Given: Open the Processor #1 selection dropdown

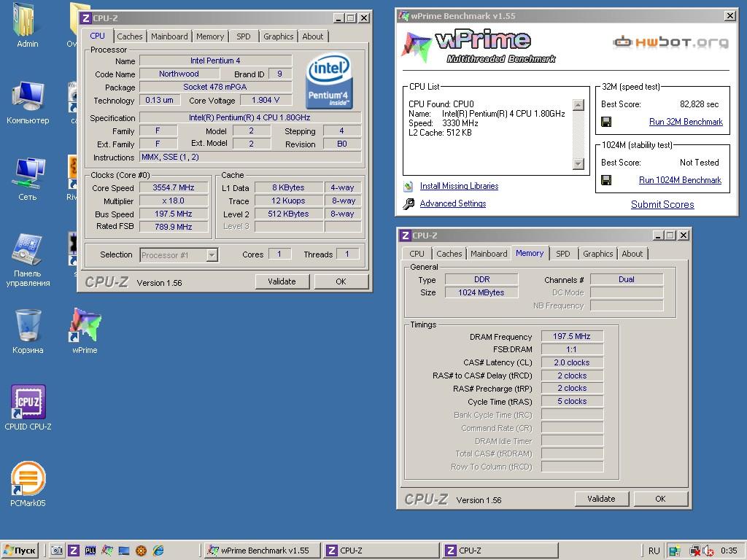Looking at the screenshot, I should (212, 255).
